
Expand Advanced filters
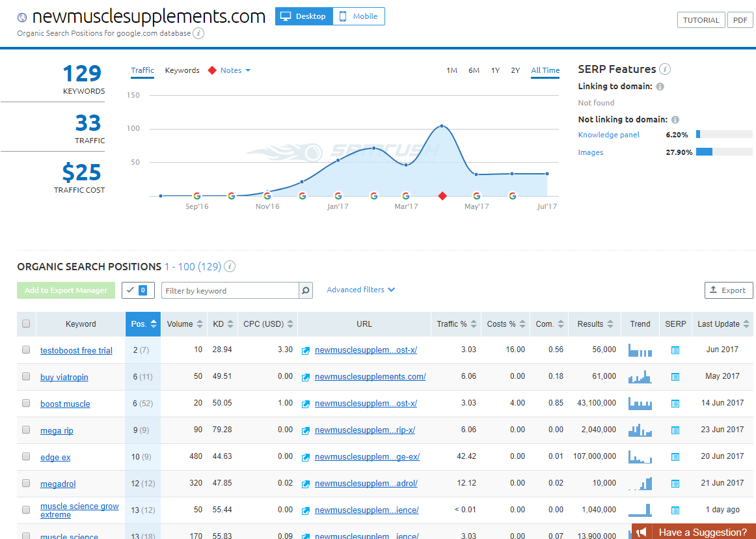[x=360, y=290]
